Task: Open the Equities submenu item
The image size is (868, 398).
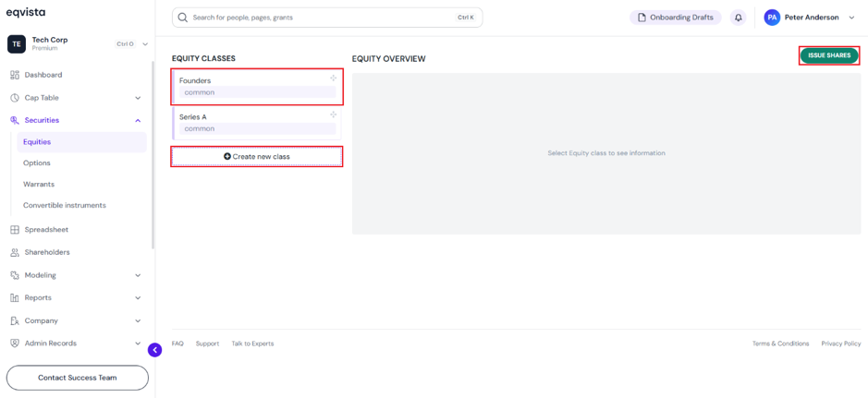Action: (81, 142)
